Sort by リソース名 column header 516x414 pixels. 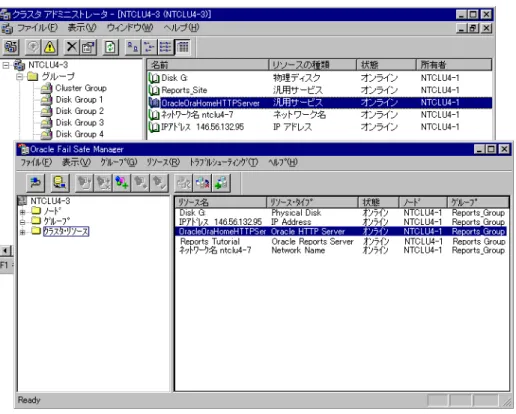221,202
